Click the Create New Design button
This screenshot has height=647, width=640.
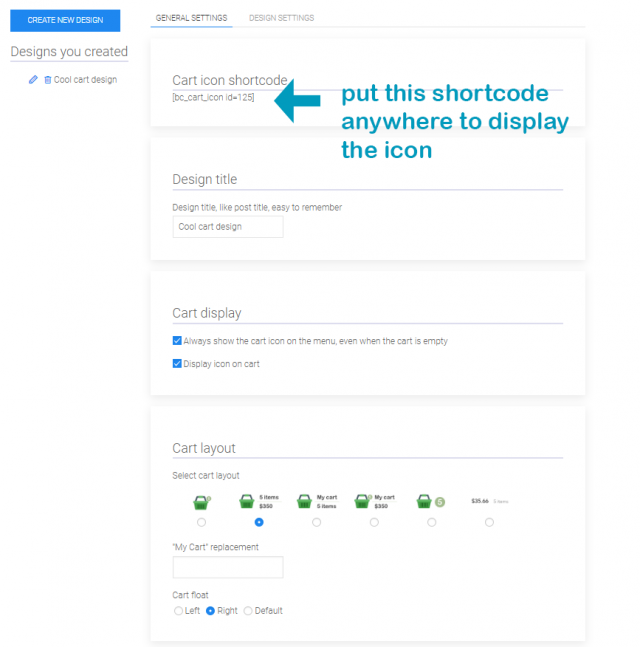coord(65,20)
